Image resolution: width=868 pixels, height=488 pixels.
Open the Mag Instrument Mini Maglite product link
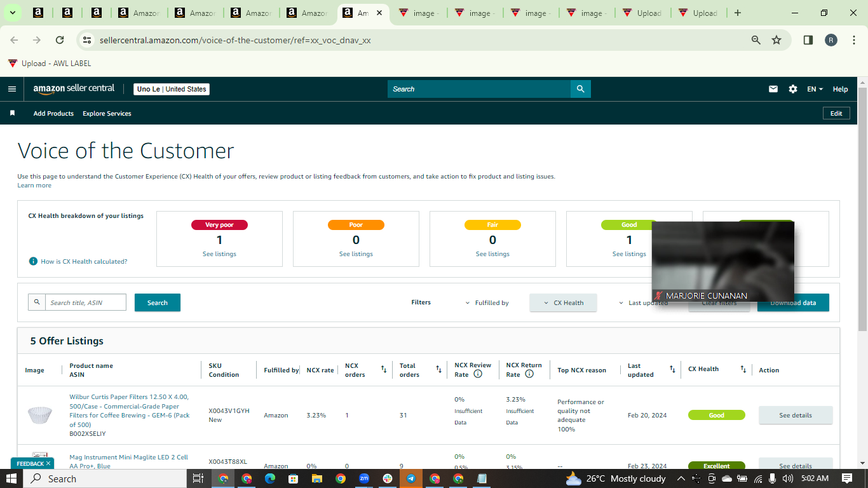129,461
